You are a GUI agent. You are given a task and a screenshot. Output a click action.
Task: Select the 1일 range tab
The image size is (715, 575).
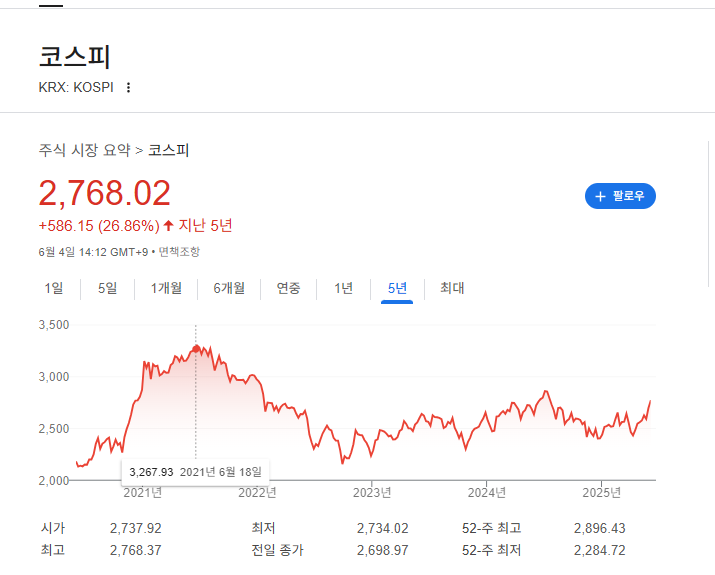tap(54, 288)
